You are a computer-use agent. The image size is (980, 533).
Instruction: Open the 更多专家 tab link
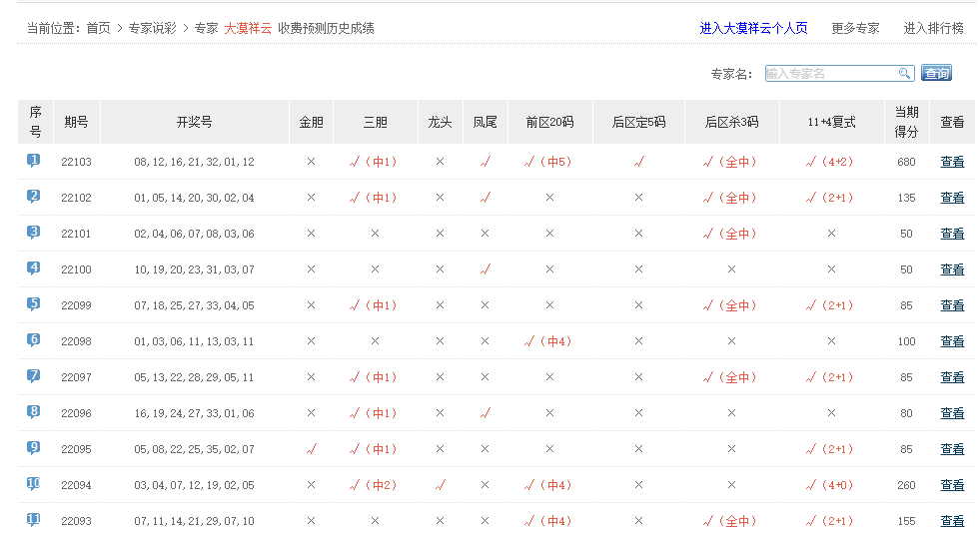[x=855, y=28]
